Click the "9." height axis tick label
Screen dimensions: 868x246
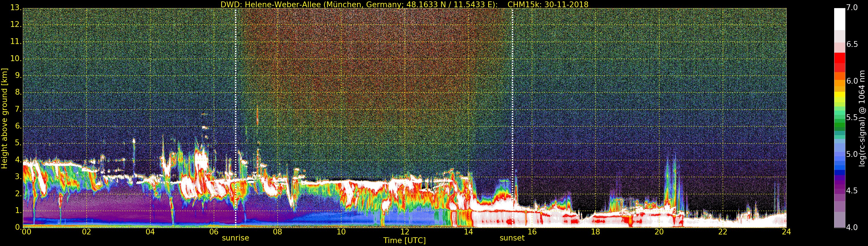[18, 76]
